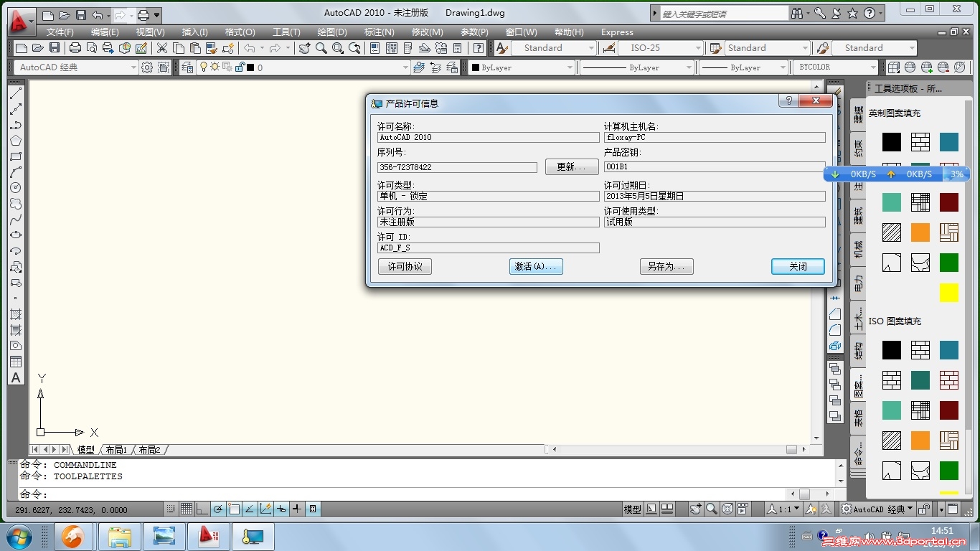Screen dimensions: 980x551
Task: Open the 文件(F) menu
Action: point(60,32)
